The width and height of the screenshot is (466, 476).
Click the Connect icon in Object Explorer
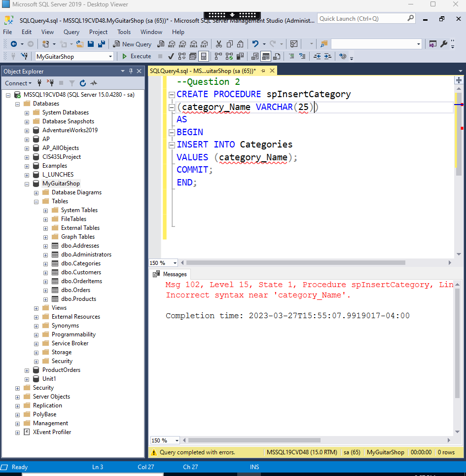pyautogui.click(x=39, y=83)
